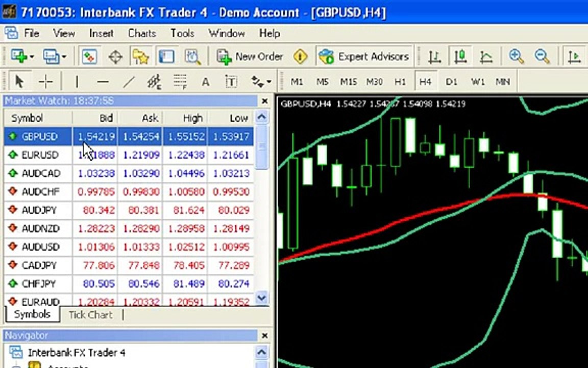Screen dimensions: 588x368
Task: Draw a horizontal line tool
Action: (103, 81)
